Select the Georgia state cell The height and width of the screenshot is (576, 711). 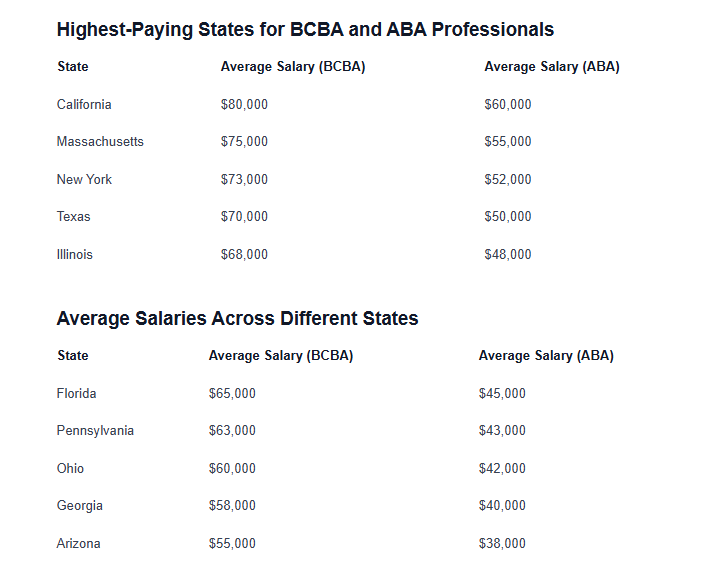pyautogui.click(x=80, y=506)
